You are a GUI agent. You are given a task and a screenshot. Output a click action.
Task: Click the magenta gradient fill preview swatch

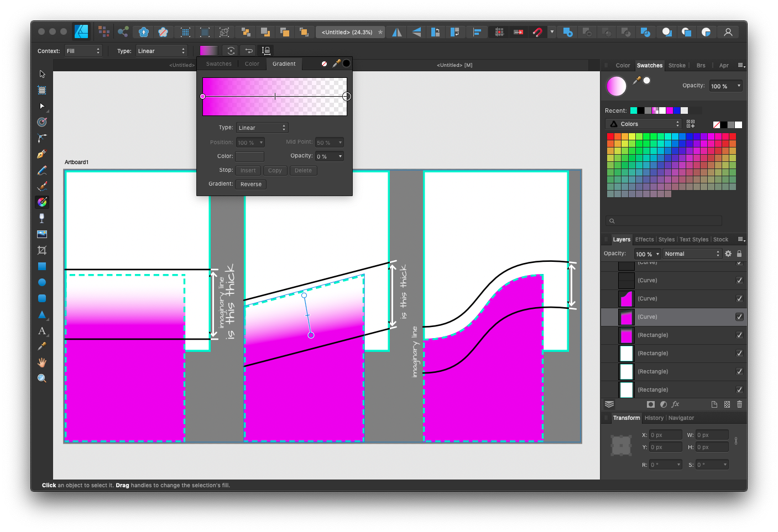tap(208, 50)
